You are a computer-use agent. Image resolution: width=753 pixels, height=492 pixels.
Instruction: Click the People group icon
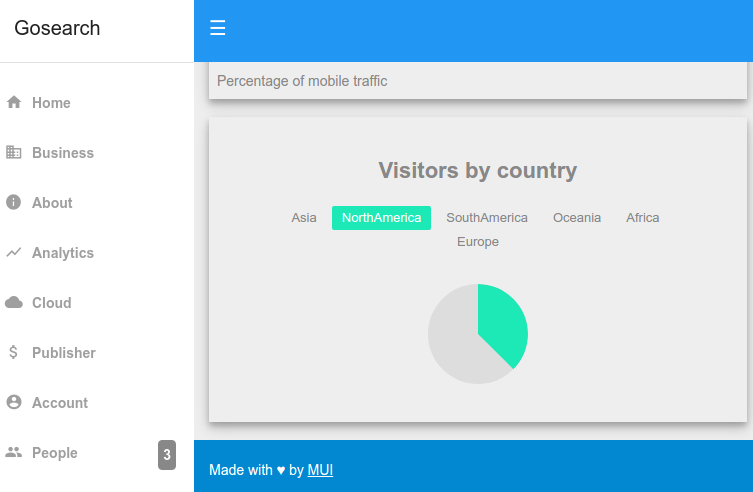coord(13,452)
